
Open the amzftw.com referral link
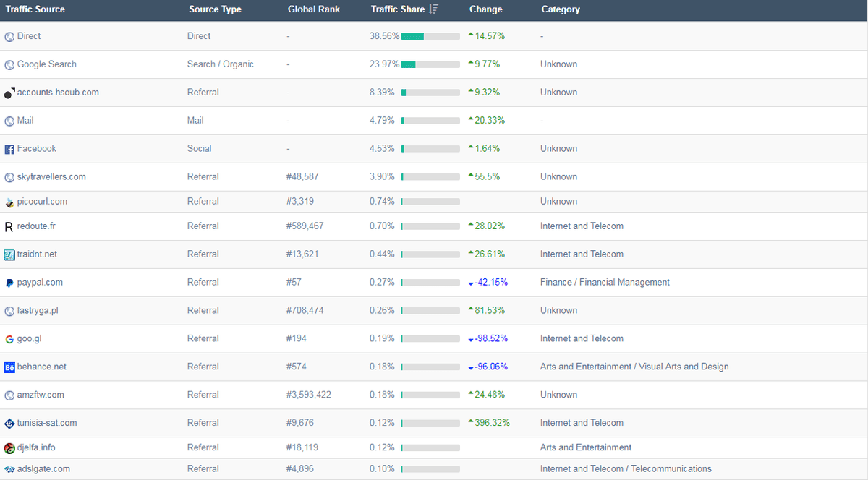pyautogui.click(x=41, y=395)
